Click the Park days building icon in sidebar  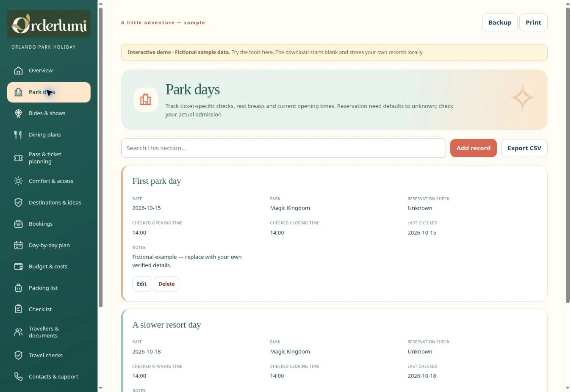click(18, 92)
